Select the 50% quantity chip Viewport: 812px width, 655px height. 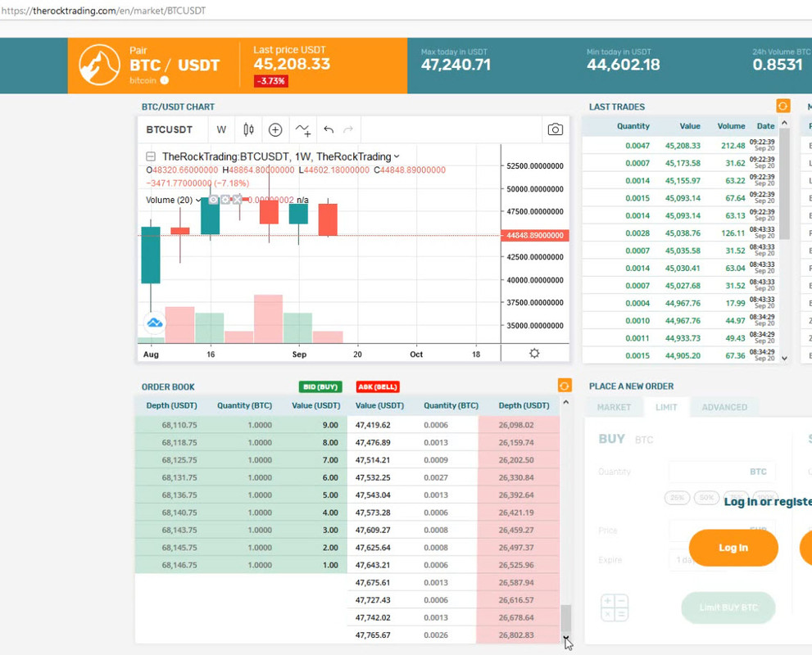706,498
